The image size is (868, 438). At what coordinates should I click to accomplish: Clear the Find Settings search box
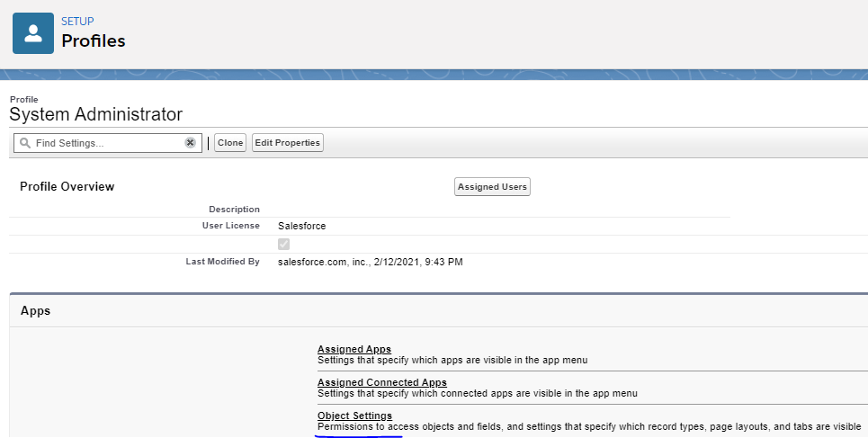click(x=190, y=143)
